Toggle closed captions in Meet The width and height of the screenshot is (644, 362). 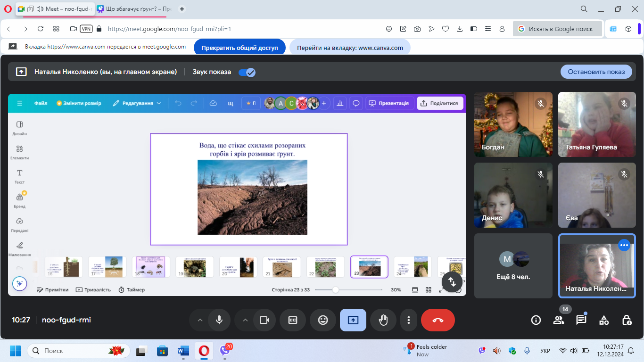(x=293, y=320)
